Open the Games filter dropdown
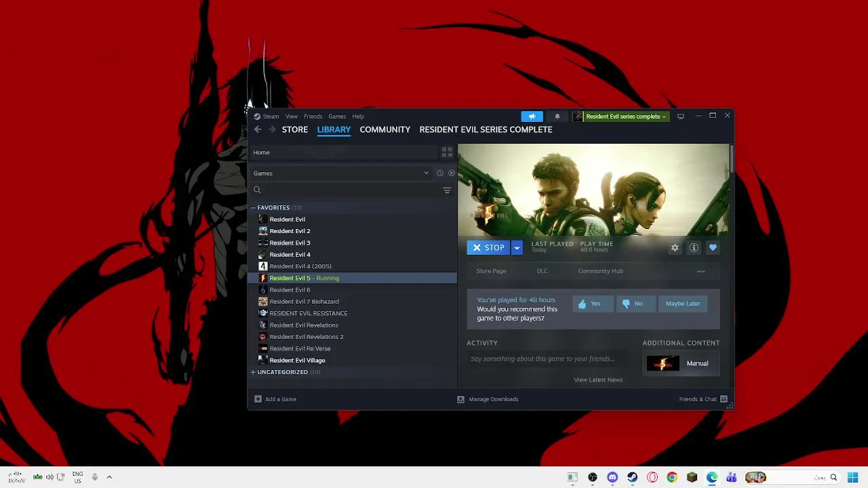This screenshot has width=868, height=488. (x=342, y=174)
